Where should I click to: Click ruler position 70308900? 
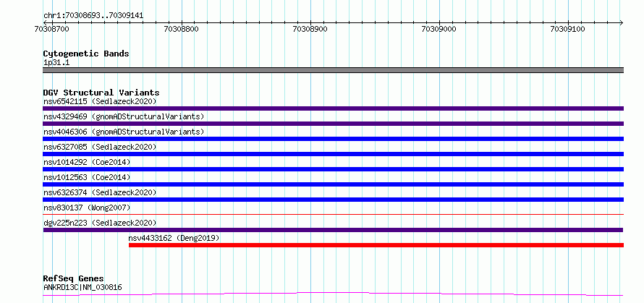pos(310,29)
